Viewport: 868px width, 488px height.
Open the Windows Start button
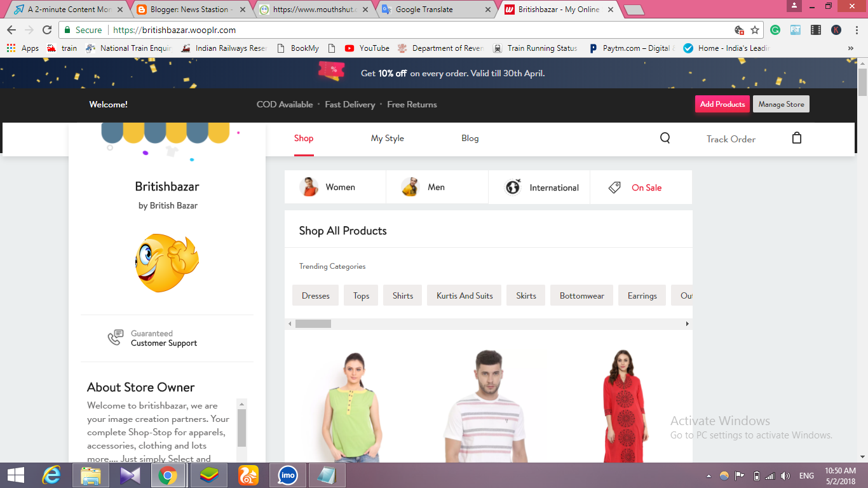(x=16, y=475)
